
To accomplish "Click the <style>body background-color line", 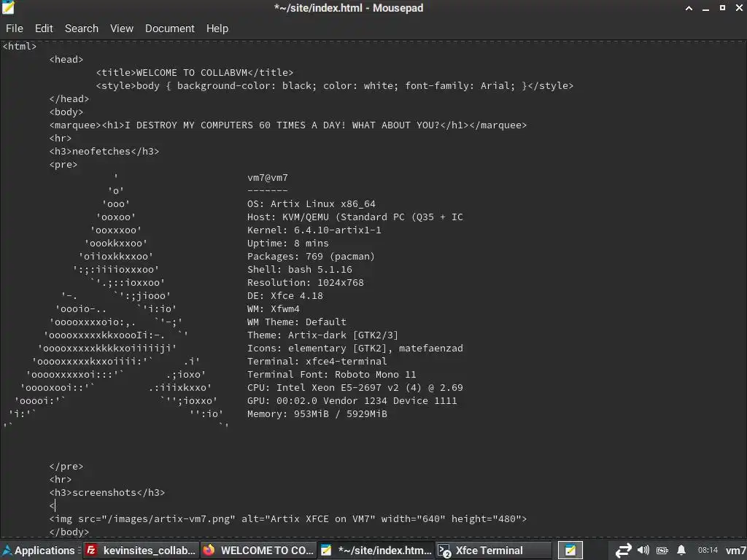I will pyautogui.click(x=334, y=86).
